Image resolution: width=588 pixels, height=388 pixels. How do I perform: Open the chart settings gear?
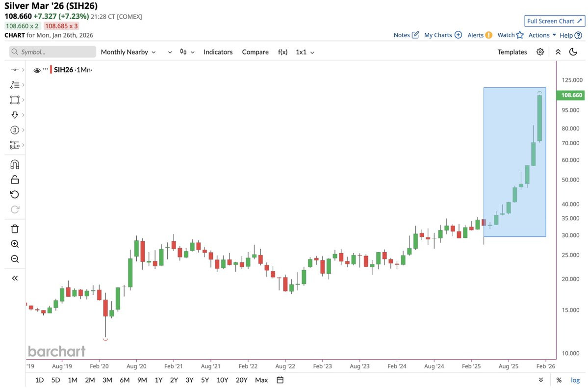pos(540,52)
